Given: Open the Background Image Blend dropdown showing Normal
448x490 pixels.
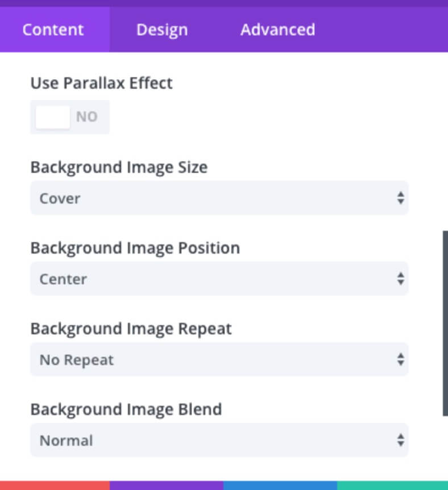Looking at the screenshot, I should [219, 440].
